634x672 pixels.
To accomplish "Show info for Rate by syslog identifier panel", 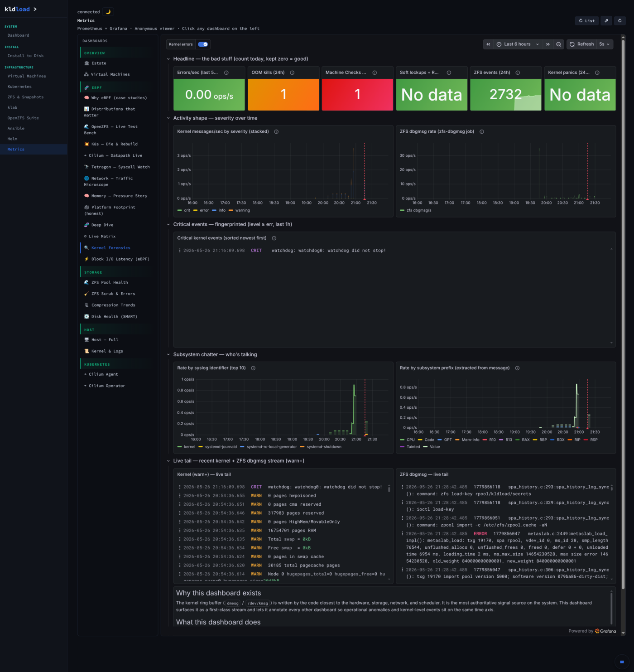I will (253, 368).
